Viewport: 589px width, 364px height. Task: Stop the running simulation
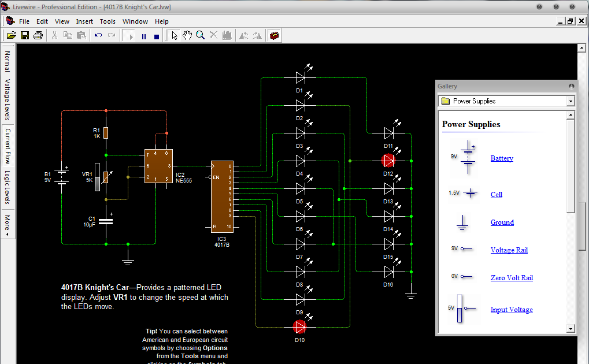(155, 35)
